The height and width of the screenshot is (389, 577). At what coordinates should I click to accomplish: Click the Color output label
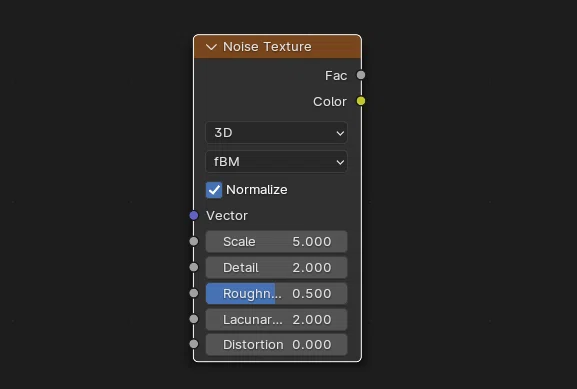click(330, 102)
